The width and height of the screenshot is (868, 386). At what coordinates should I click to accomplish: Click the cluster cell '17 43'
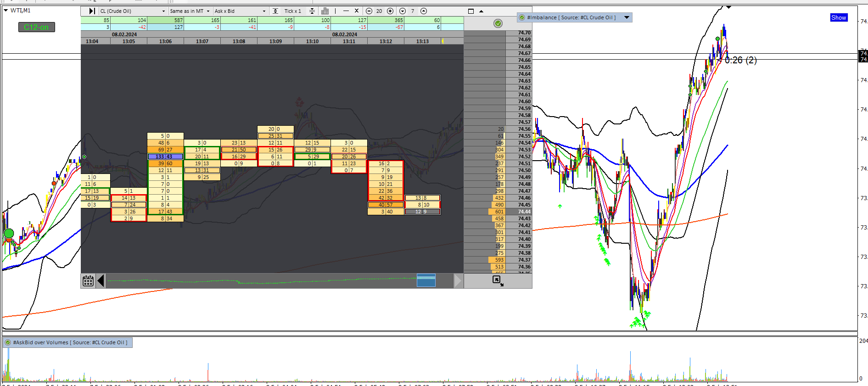pyautogui.click(x=165, y=212)
